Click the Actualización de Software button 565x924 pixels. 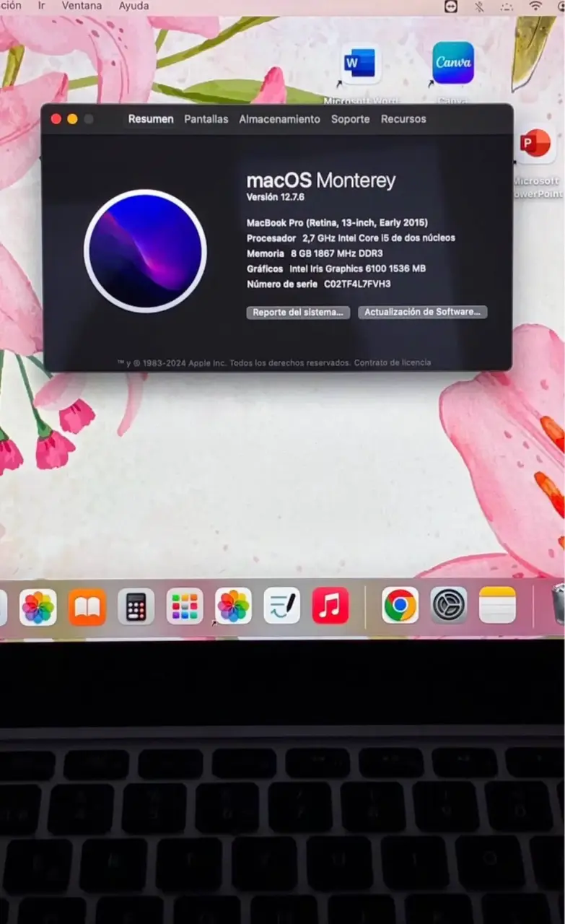(423, 313)
